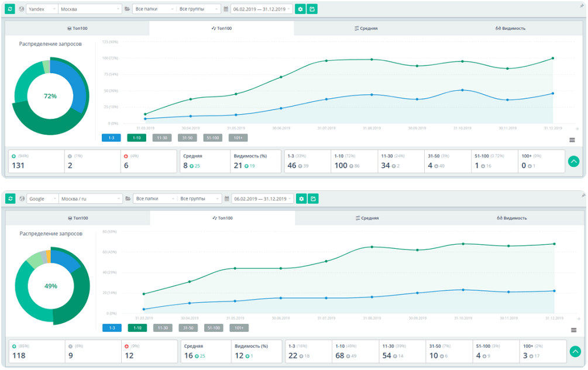Open Все папки dropdown in Google panel
588x370 pixels.
155,198
